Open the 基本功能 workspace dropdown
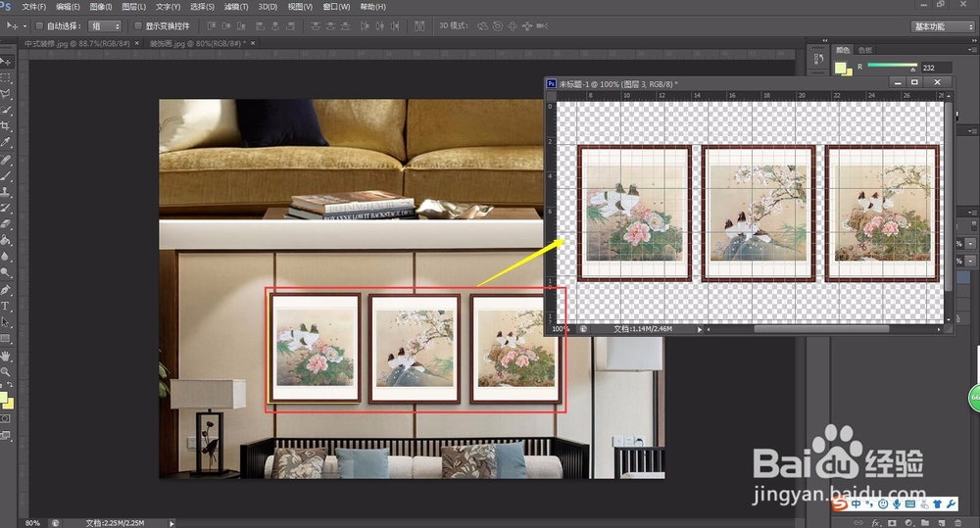The width and height of the screenshot is (980, 528). 943,26
